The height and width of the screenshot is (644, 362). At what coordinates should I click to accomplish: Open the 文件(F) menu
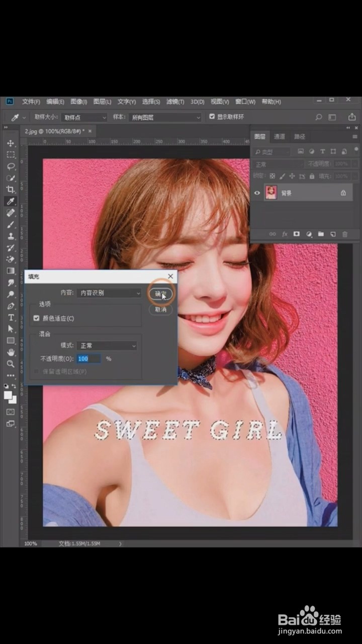click(31, 102)
